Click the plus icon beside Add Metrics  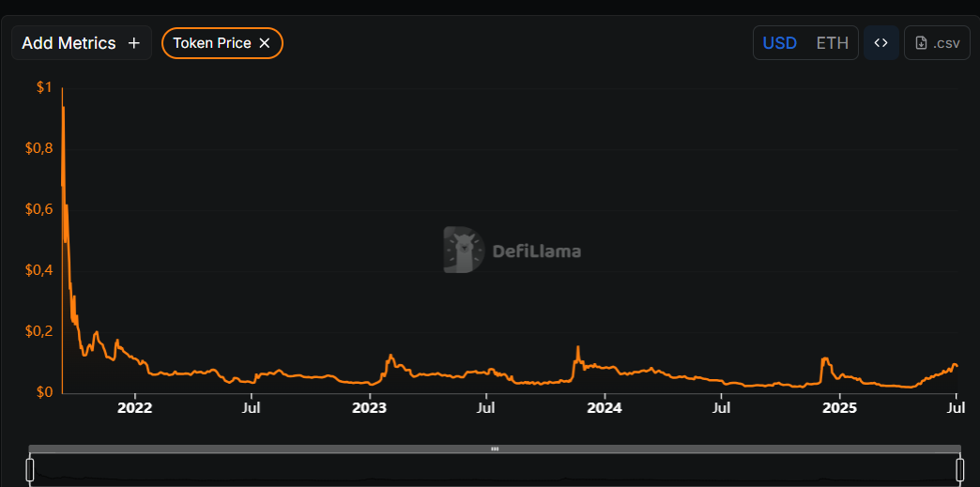133,43
